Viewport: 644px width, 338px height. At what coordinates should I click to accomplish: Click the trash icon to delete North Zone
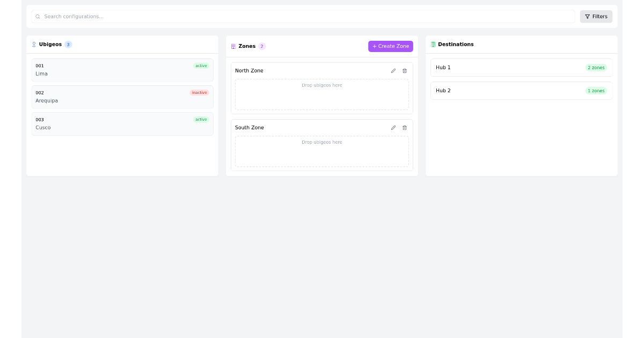click(x=405, y=70)
